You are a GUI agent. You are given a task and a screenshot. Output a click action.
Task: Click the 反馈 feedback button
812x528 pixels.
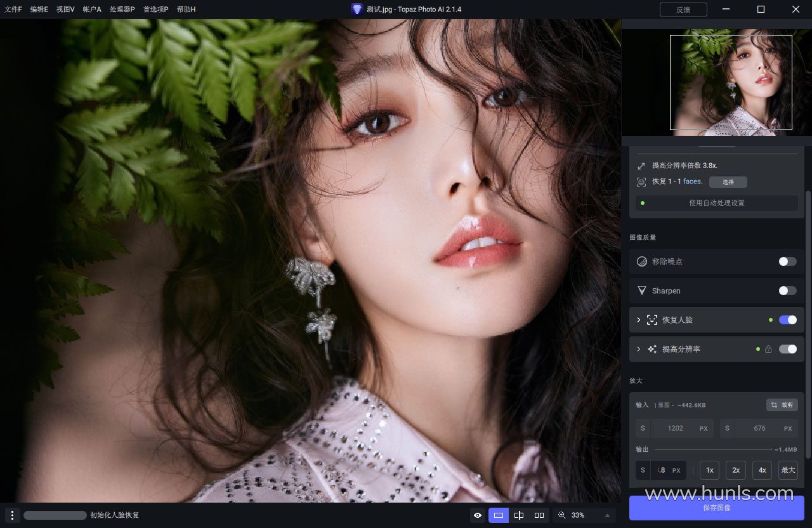coord(683,10)
